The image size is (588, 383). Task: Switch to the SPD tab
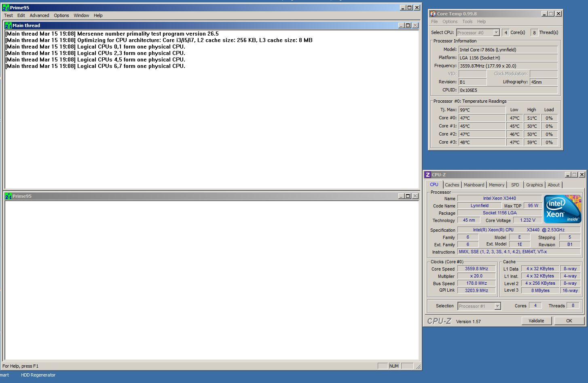515,185
